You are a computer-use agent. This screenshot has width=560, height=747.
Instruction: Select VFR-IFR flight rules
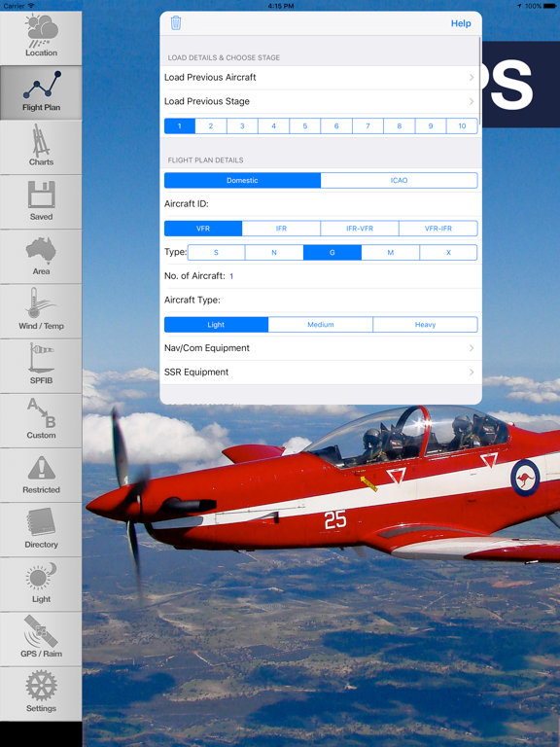[x=438, y=229]
